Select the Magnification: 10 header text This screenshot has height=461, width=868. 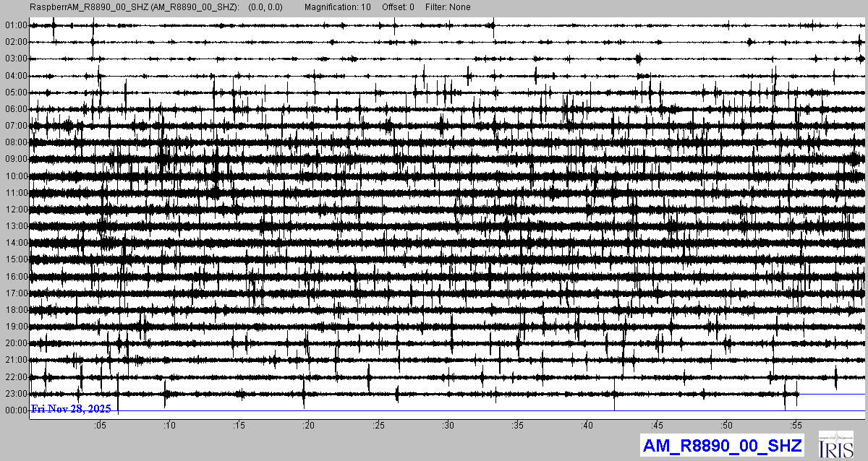pyautogui.click(x=339, y=7)
